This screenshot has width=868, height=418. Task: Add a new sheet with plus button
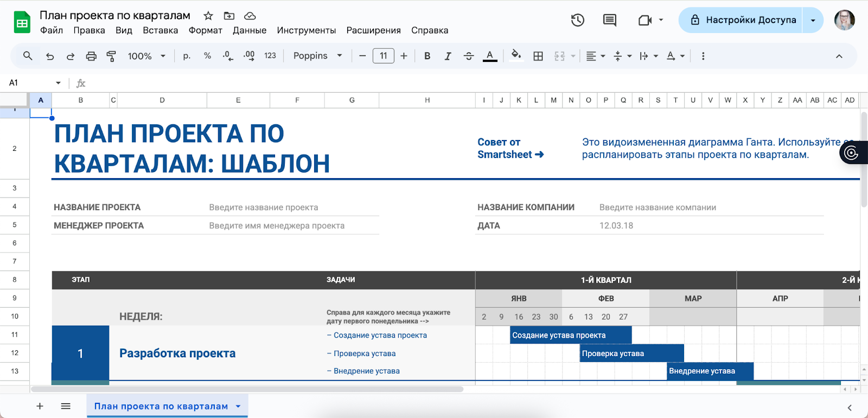pyautogui.click(x=40, y=406)
